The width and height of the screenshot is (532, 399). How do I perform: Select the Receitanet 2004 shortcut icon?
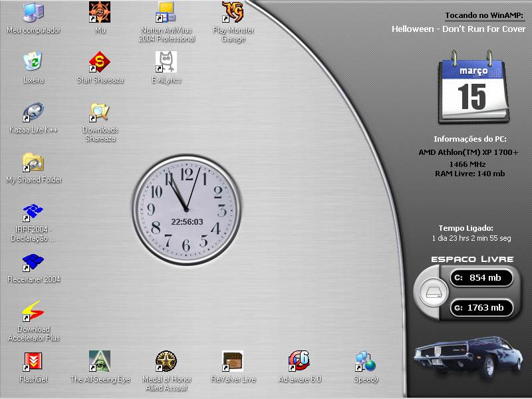point(33,261)
